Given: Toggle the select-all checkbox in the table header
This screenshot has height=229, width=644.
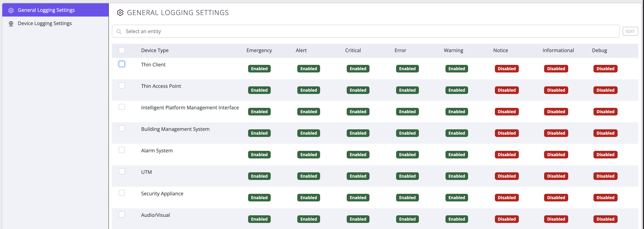Looking at the screenshot, I should click(x=122, y=50).
